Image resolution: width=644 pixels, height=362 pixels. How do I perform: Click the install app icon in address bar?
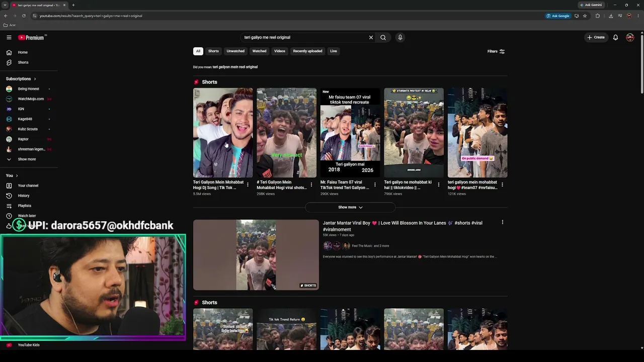click(577, 16)
